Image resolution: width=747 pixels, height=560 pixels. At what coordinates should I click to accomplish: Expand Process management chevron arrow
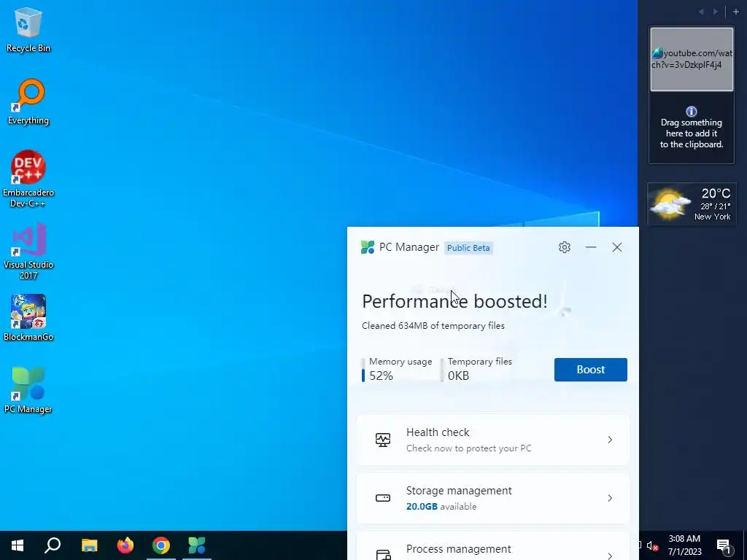[x=610, y=555]
